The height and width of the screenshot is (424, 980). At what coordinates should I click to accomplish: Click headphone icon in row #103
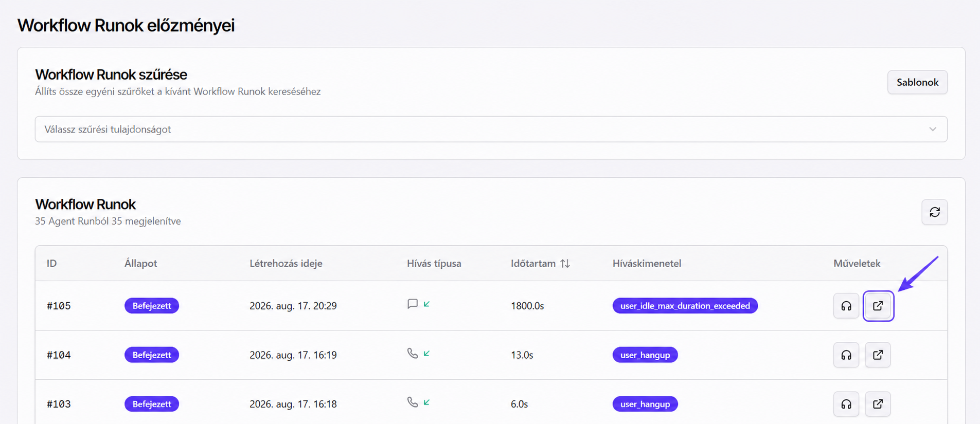click(x=846, y=404)
